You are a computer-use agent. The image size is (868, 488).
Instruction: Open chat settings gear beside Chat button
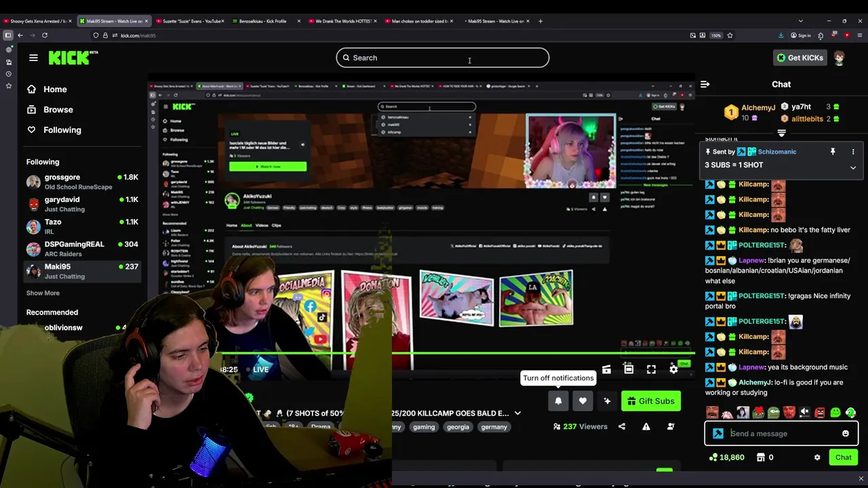tap(817, 457)
